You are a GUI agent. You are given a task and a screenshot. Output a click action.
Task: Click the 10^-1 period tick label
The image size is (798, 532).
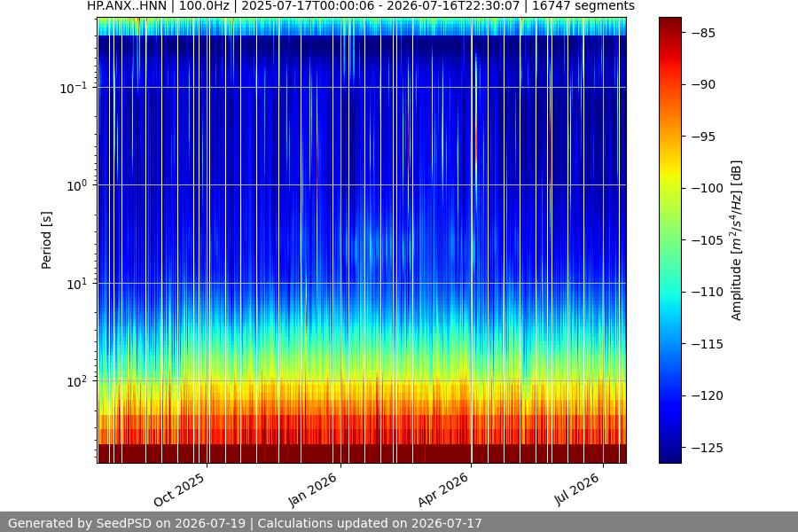pos(74,88)
